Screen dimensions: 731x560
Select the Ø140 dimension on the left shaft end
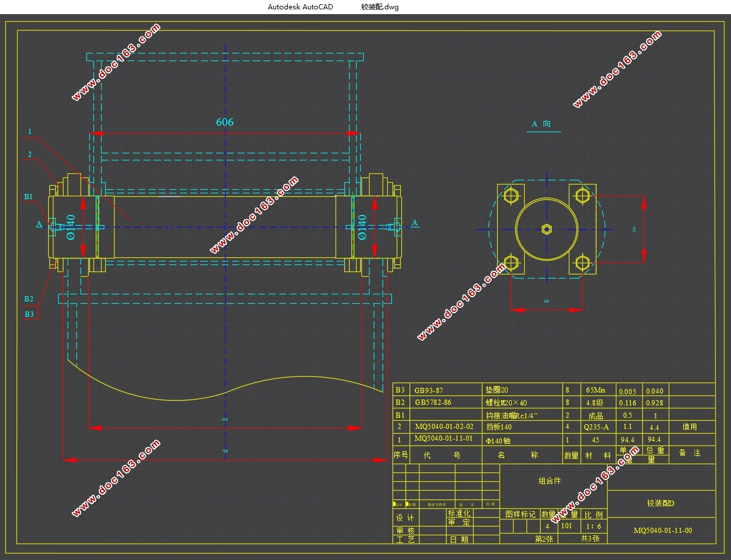click(71, 227)
